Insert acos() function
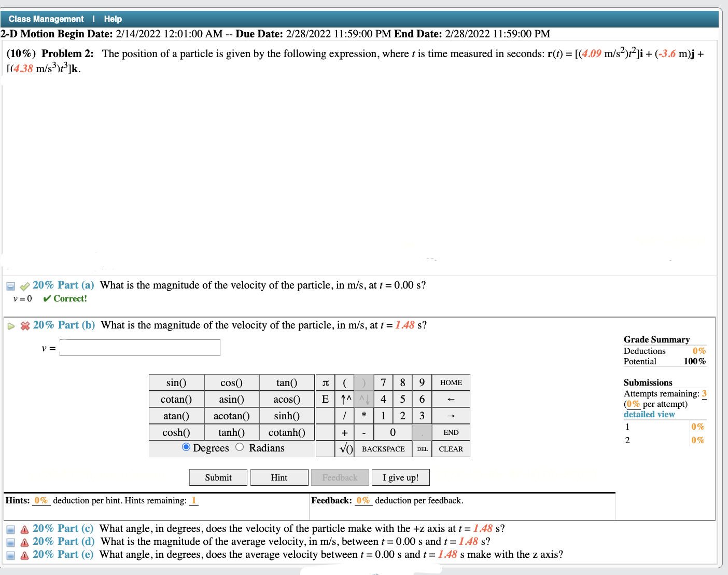728x575 pixels. [287, 399]
